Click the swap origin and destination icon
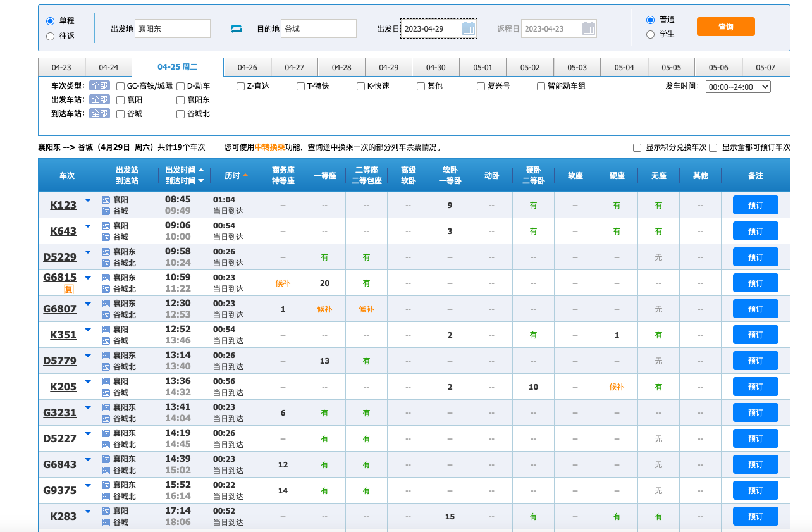The width and height of the screenshot is (812, 532). 237,28
